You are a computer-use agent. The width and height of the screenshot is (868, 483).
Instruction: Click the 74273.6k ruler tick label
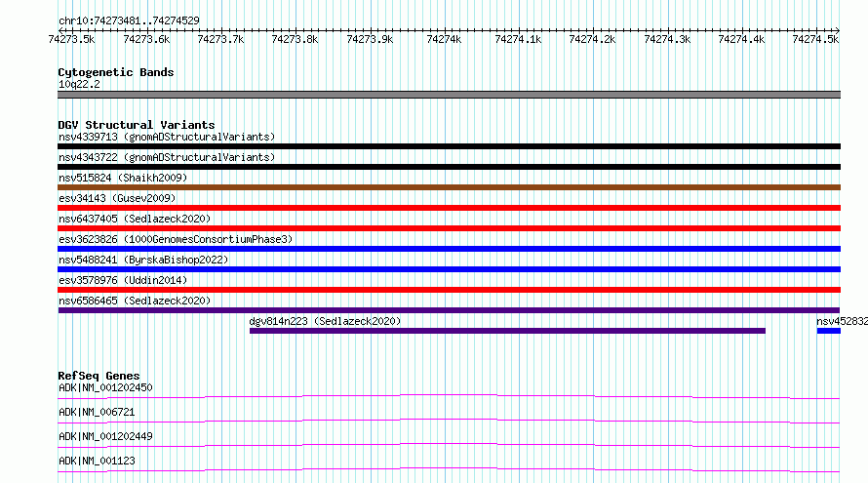pos(146,39)
